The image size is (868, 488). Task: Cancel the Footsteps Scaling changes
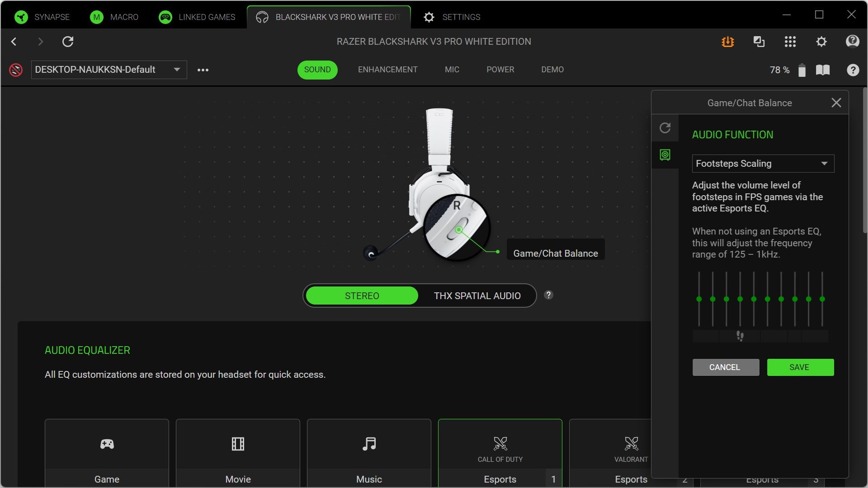(x=725, y=367)
